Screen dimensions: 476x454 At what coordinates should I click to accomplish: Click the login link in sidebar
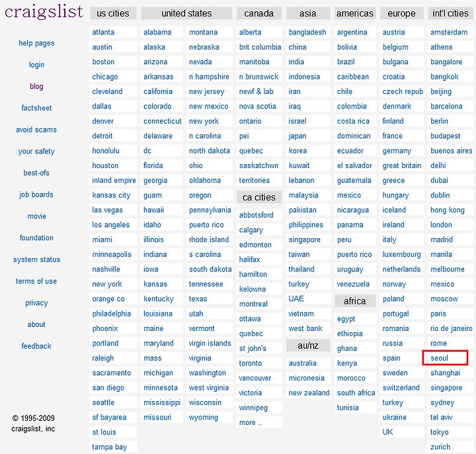pyautogui.click(x=36, y=65)
